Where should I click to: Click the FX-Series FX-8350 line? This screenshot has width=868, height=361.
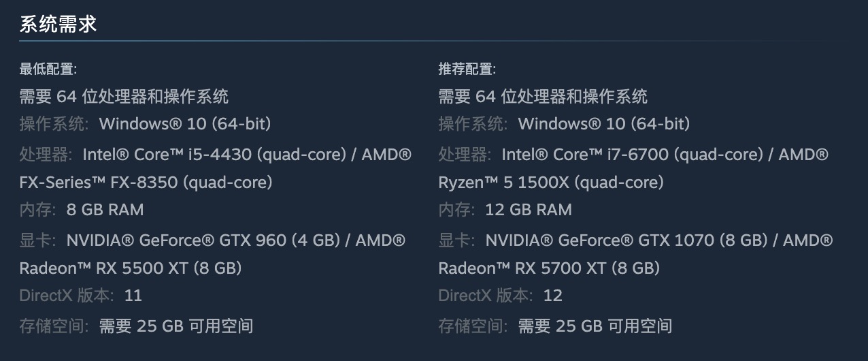pyautogui.click(x=146, y=183)
